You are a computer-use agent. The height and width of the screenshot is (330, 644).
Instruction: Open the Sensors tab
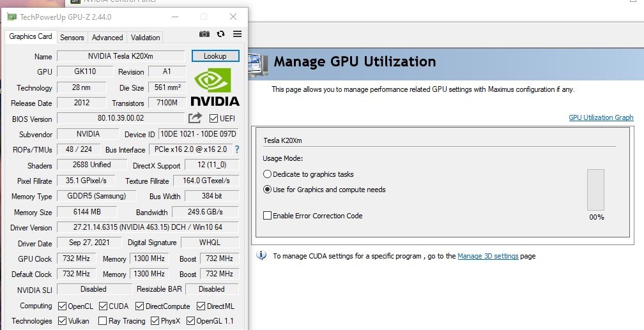coord(72,38)
